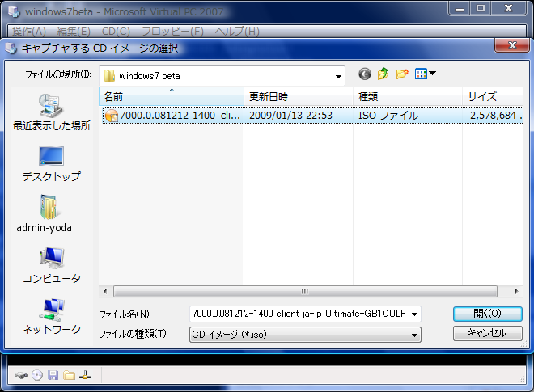Click the size value 2,578,684
Viewport: 534px width, 392px height.
coord(493,116)
